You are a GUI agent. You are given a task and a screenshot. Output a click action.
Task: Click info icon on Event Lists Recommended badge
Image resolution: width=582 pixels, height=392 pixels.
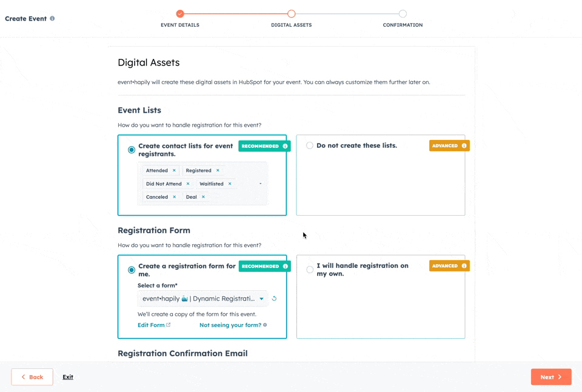(x=285, y=146)
